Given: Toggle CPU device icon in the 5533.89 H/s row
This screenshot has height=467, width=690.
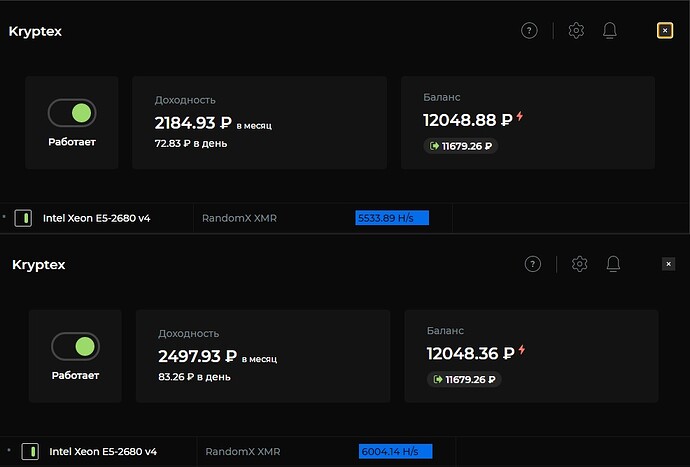Looking at the screenshot, I should 23,218.
